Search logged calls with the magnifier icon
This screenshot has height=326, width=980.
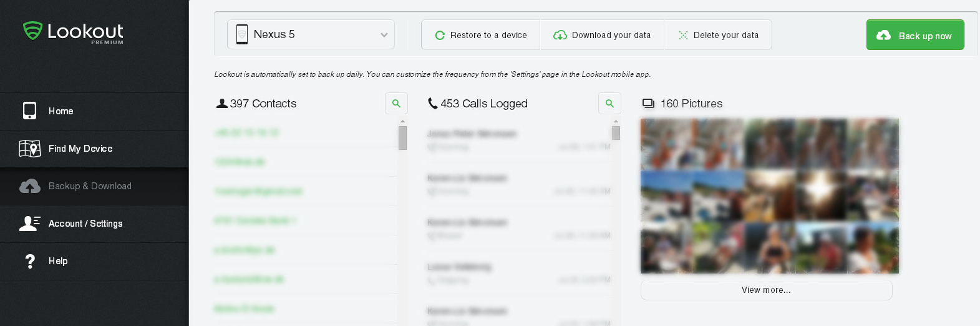[x=609, y=104]
